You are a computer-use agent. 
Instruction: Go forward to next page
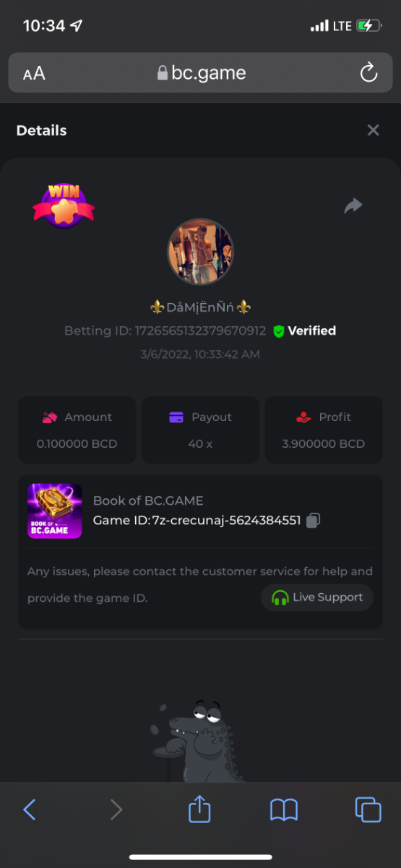pyautogui.click(x=116, y=809)
